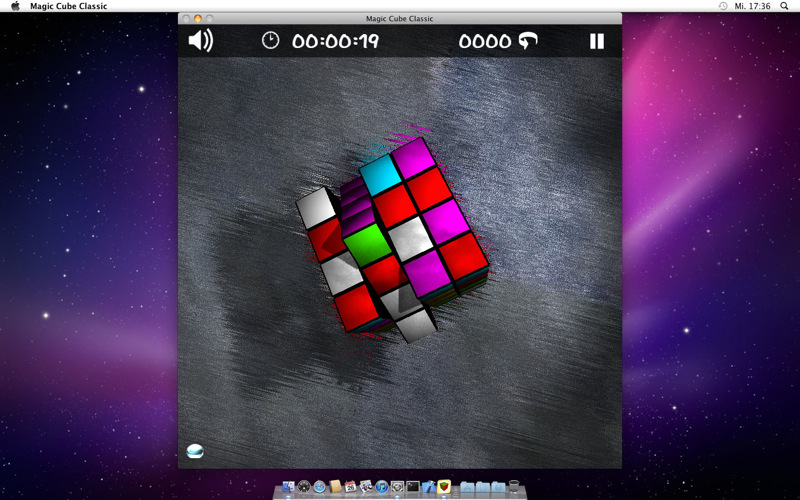800x500 pixels.
Task: Open iCal from the dock
Action: tap(351, 486)
